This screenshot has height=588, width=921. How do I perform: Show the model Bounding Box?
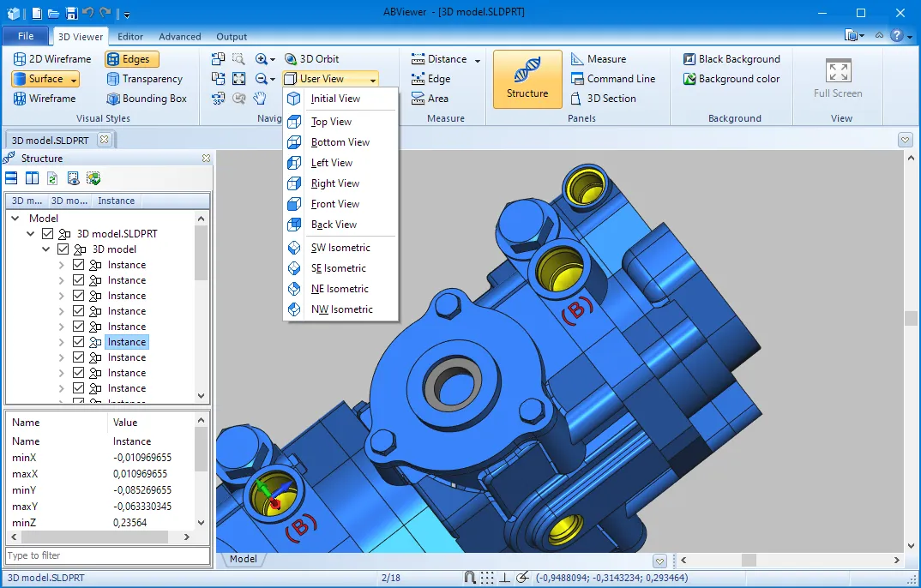147,98
